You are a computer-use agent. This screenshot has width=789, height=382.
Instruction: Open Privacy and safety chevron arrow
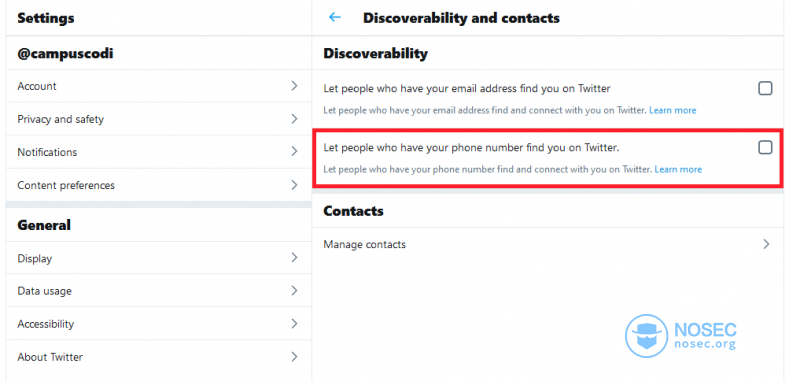coord(294,119)
